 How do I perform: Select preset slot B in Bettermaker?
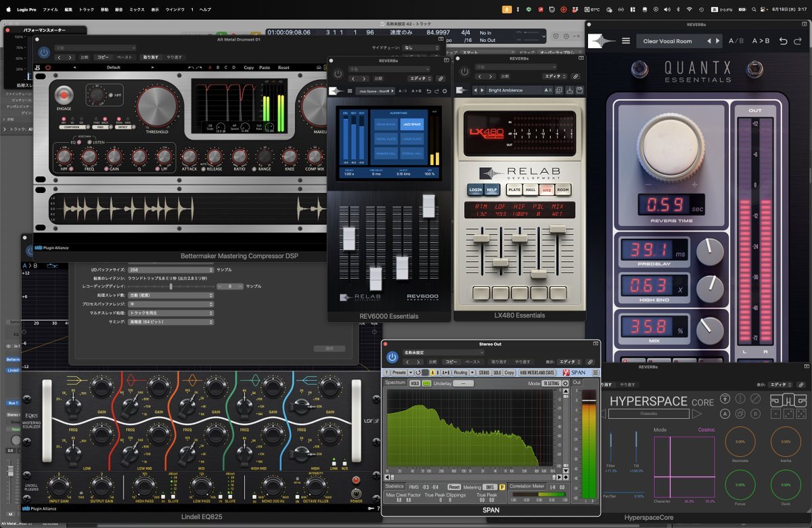click(217, 68)
